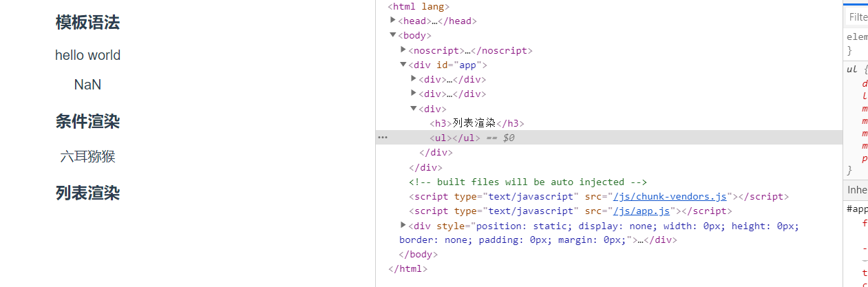Expand the noscript element node
This screenshot has height=287, width=868.
click(x=403, y=50)
